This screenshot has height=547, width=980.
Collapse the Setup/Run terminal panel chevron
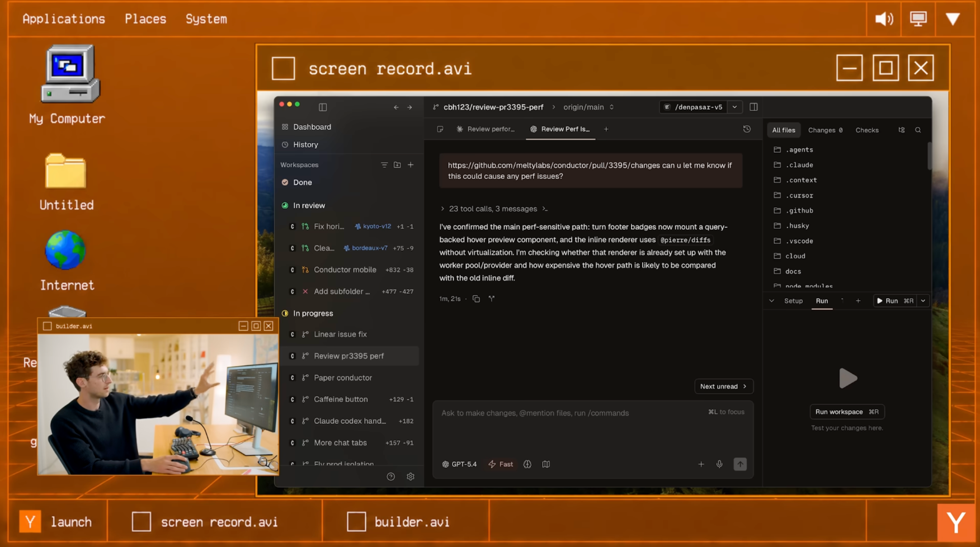point(772,301)
